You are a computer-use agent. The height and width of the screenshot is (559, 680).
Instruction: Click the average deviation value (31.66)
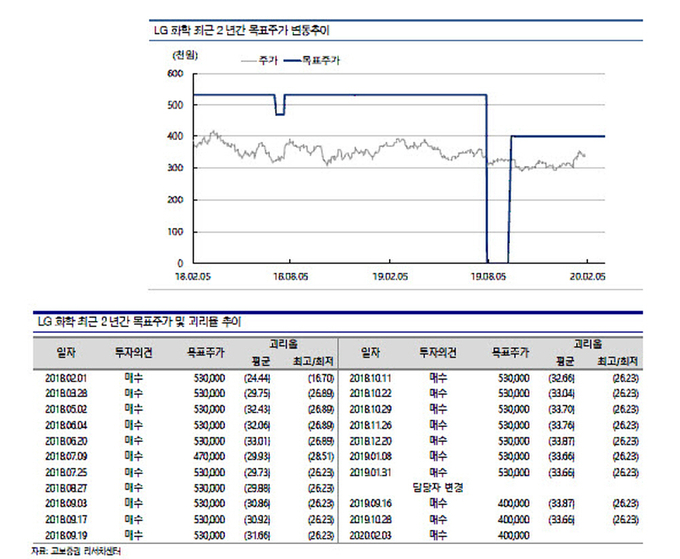pos(257,536)
